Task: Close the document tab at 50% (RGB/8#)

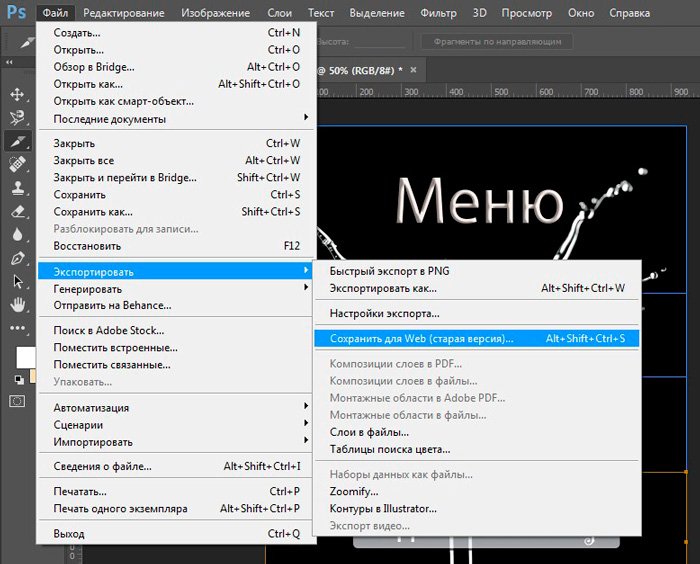Action: tap(413, 70)
